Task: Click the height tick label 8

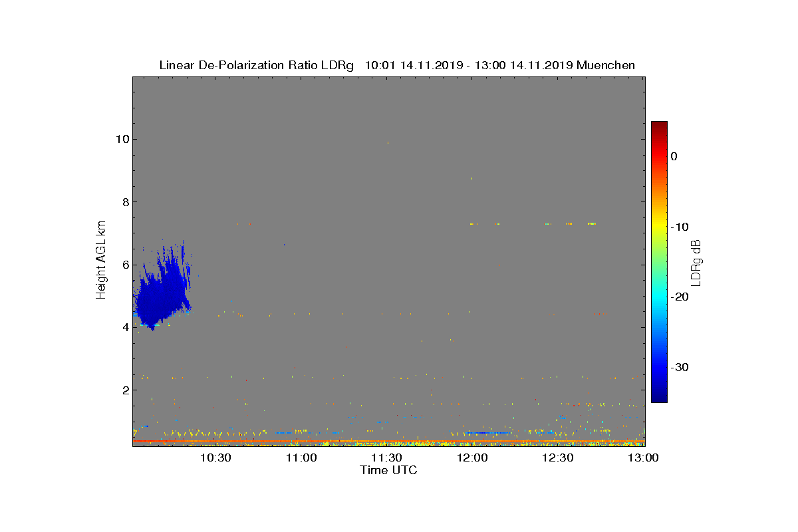Action: coord(124,201)
